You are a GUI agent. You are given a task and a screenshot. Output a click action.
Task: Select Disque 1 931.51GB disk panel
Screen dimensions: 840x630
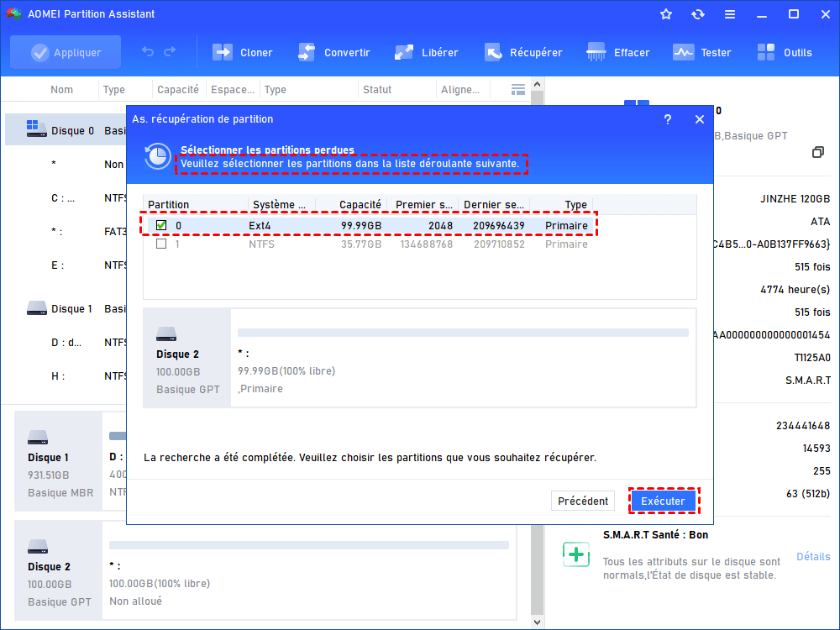click(58, 461)
